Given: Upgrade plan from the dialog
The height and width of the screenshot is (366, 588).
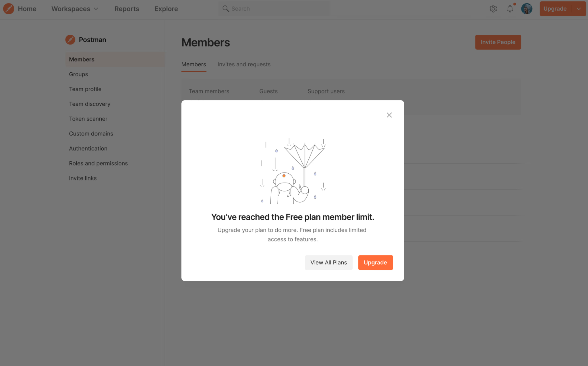Looking at the screenshot, I should 376,262.
